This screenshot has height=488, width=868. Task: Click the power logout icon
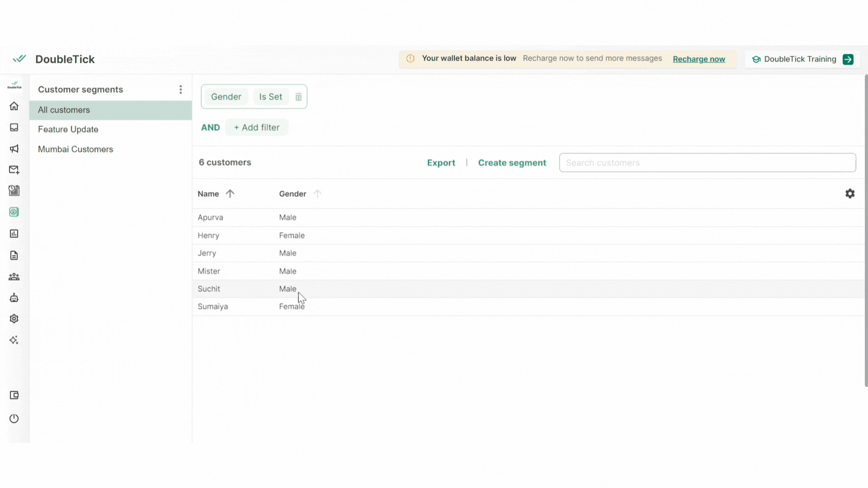tap(14, 418)
